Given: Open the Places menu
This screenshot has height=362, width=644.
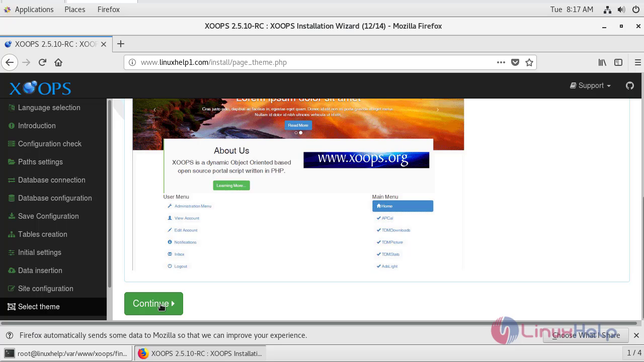Looking at the screenshot, I should click(75, 10).
